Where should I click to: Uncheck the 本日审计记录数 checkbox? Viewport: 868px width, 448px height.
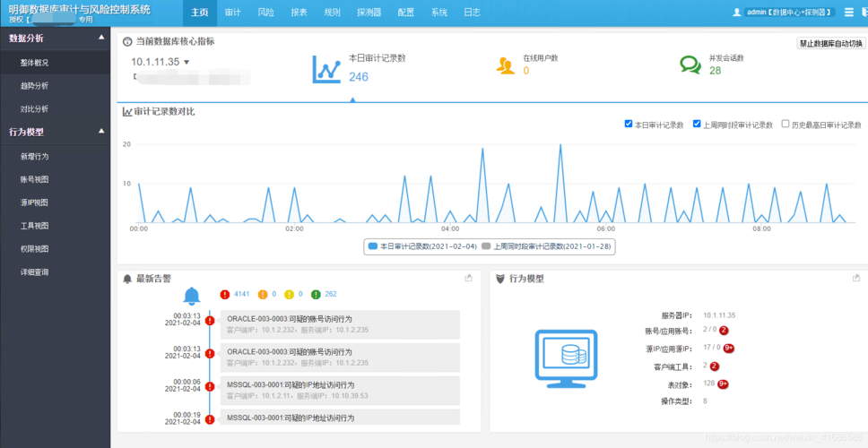coord(629,124)
